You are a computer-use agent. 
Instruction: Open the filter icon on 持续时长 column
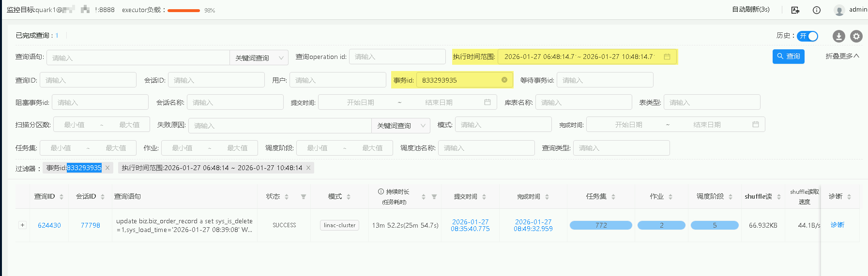(434, 197)
